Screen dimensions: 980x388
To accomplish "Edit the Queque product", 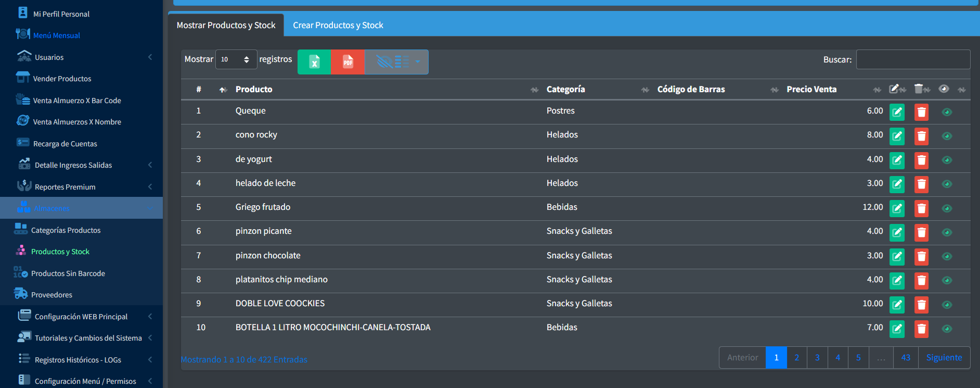I will pos(897,112).
